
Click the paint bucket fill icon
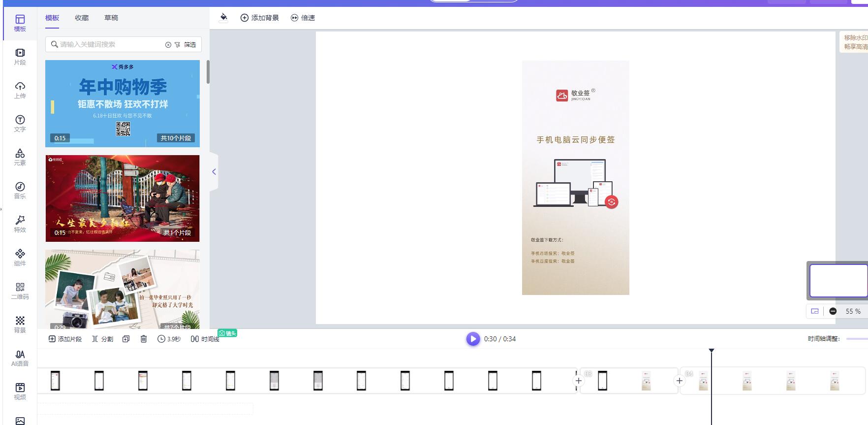pos(223,18)
